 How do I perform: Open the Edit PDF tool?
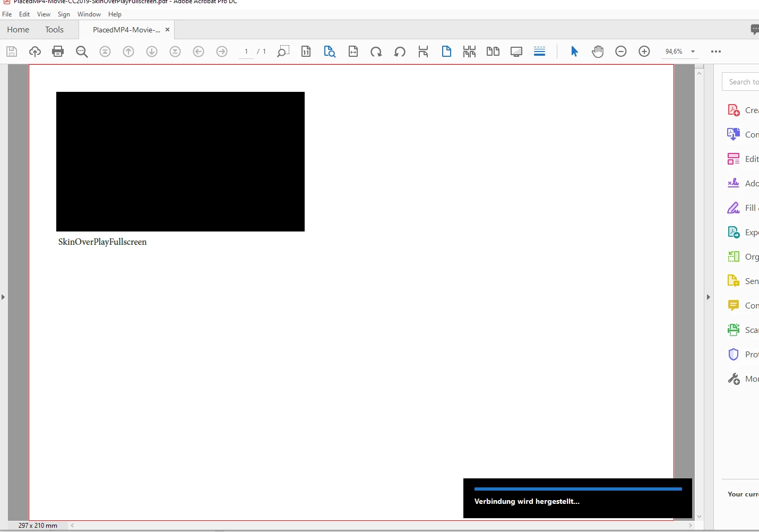coord(743,159)
